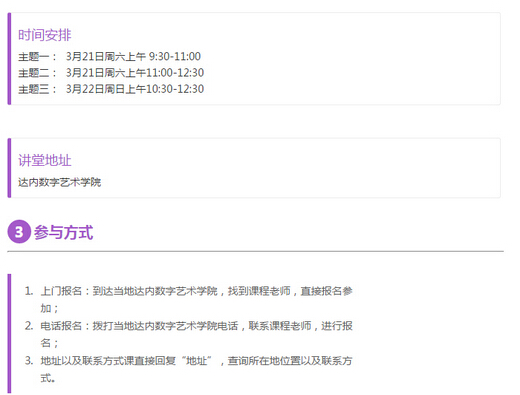
Task: Click the 讲堂地址 heading
Action: pyautogui.click(x=45, y=160)
